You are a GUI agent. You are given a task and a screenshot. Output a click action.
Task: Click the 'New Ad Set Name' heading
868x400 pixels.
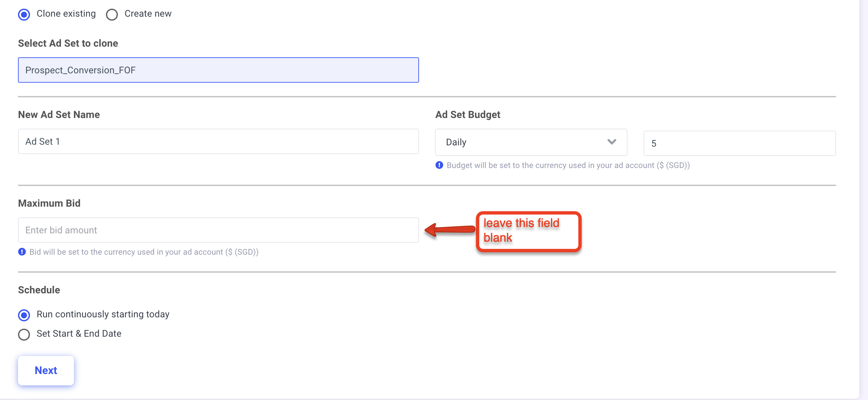tap(59, 115)
